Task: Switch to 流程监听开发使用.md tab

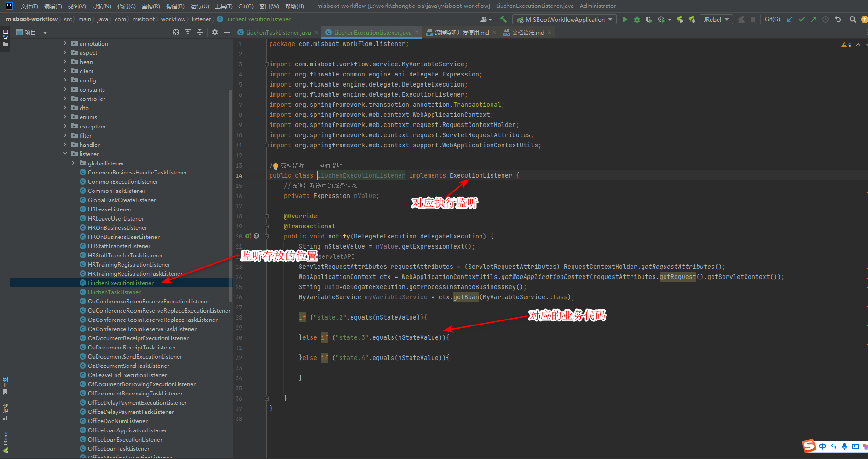Action: pos(461,32)
